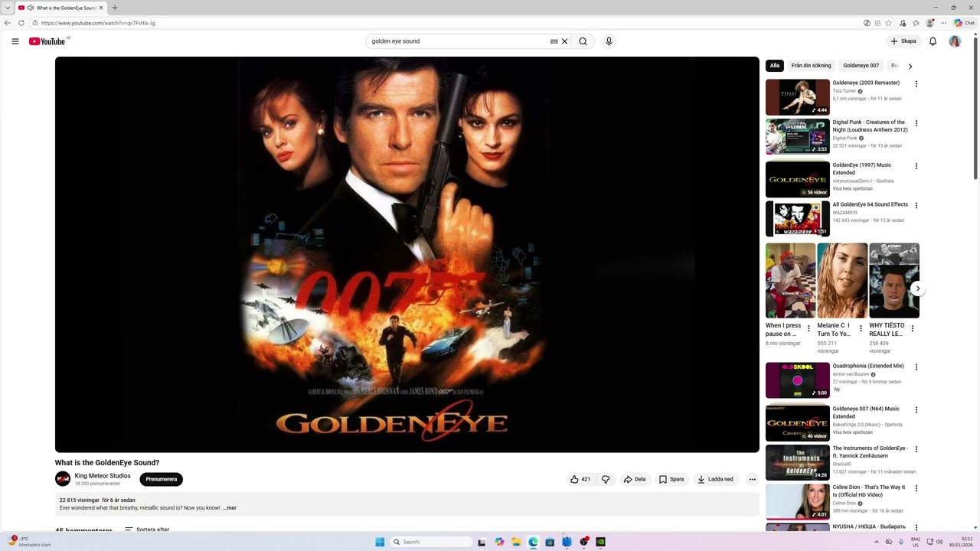
Task: Open the Sortera efter comments sort dropdown
Action: tap(147, 530)
